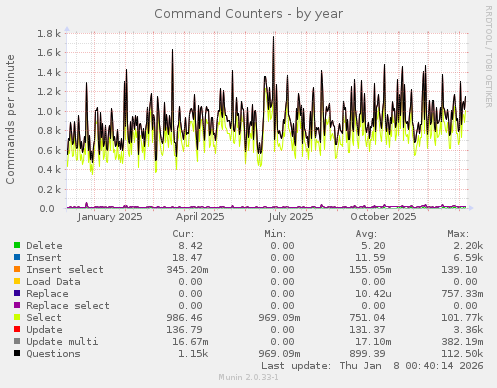Click the lime Select legend swatch
Image resolution: width=497 pixels, height=388 pixels.
pyautogui.click(x=17, y=317)
